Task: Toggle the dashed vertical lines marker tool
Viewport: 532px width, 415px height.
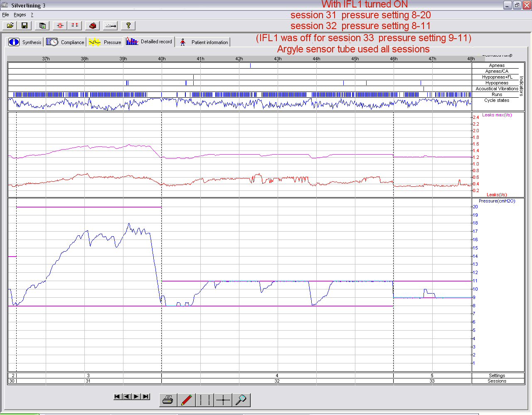Action: pyautogui.click(x=204, y=400)
